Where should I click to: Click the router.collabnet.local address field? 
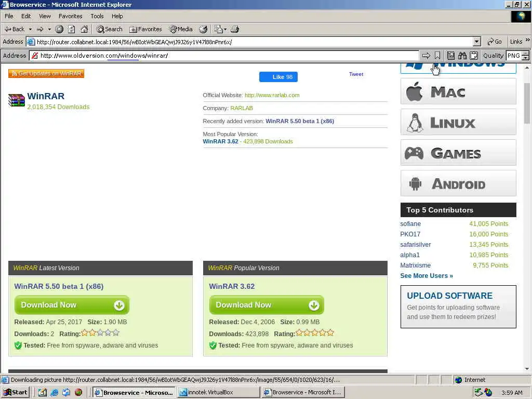coord(254,42)
